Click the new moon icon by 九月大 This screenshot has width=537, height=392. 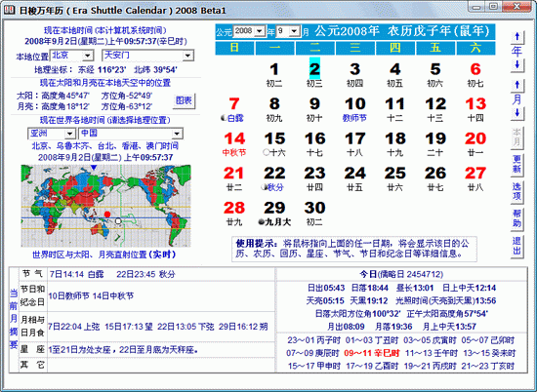pos(262,222)
